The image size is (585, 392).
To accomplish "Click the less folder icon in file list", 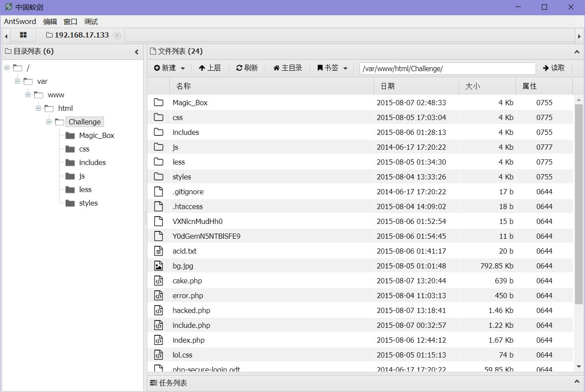I will click(x=159, y=162).
